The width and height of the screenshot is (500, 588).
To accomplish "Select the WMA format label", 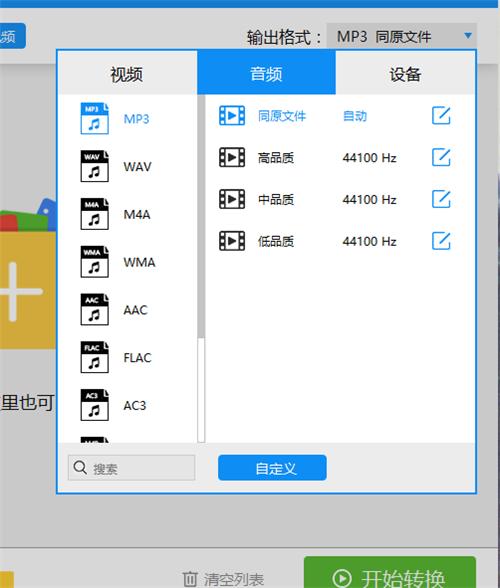I will [140, 262].
